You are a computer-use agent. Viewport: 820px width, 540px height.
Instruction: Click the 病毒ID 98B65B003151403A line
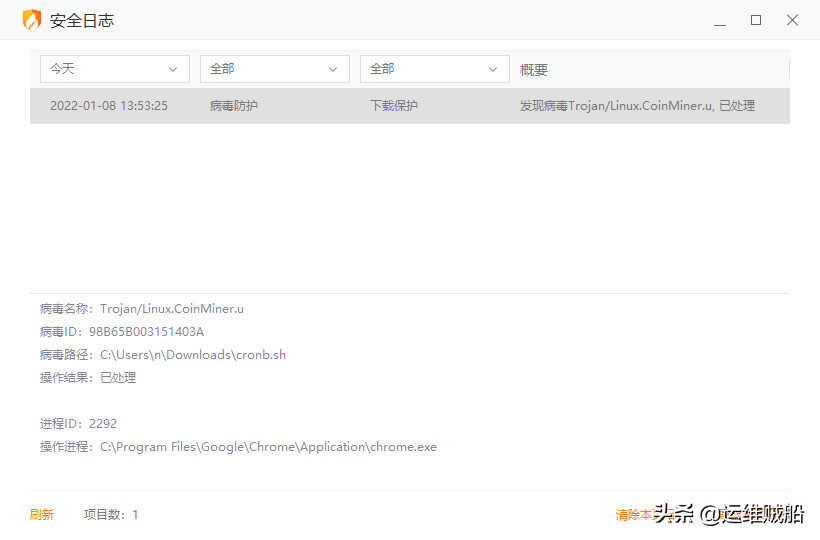click(122, 331)
